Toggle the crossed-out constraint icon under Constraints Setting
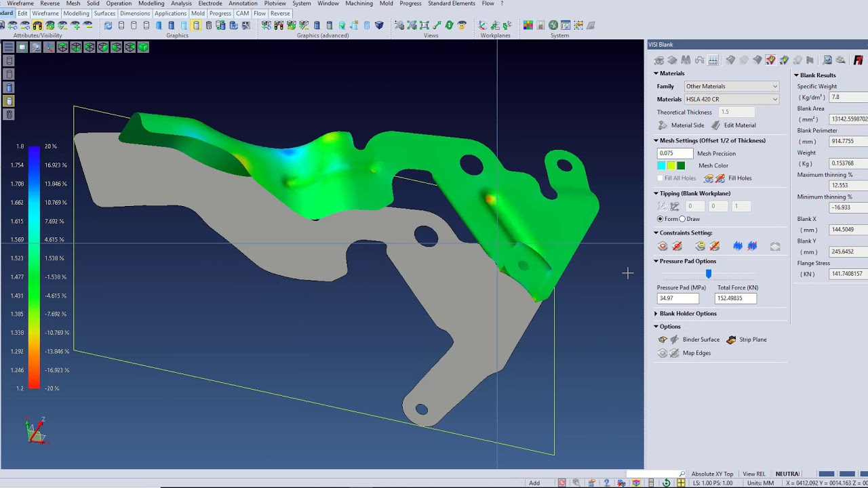Viewport: 868px width, 488px height. 677,247
